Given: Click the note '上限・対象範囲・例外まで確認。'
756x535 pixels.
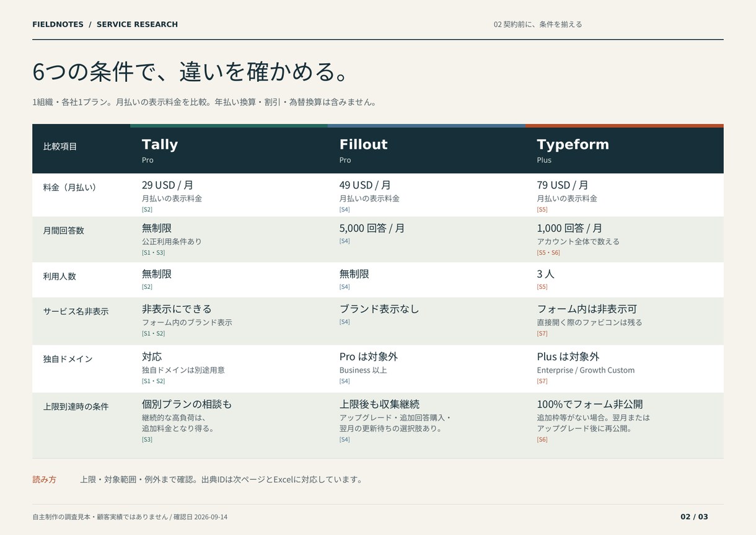Looking at the screenshot, I should coord(140,480).
